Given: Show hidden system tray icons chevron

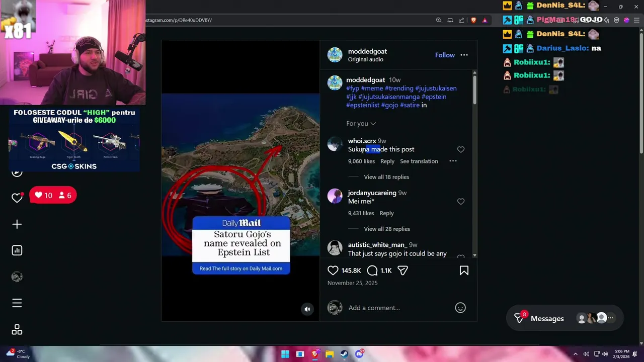Looking at the screenshot, I should pyautogui.click(x=576, y=354).
